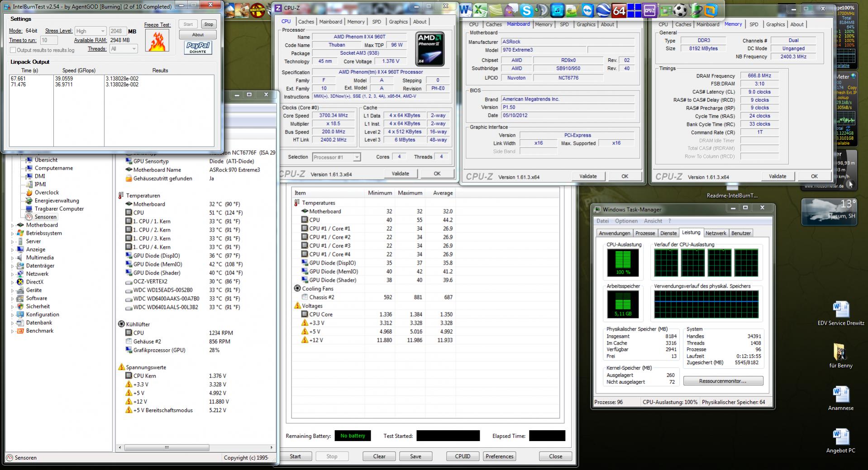Open the Angebot PC desktop document
868x470 pixels.
(x=841, y=441)
